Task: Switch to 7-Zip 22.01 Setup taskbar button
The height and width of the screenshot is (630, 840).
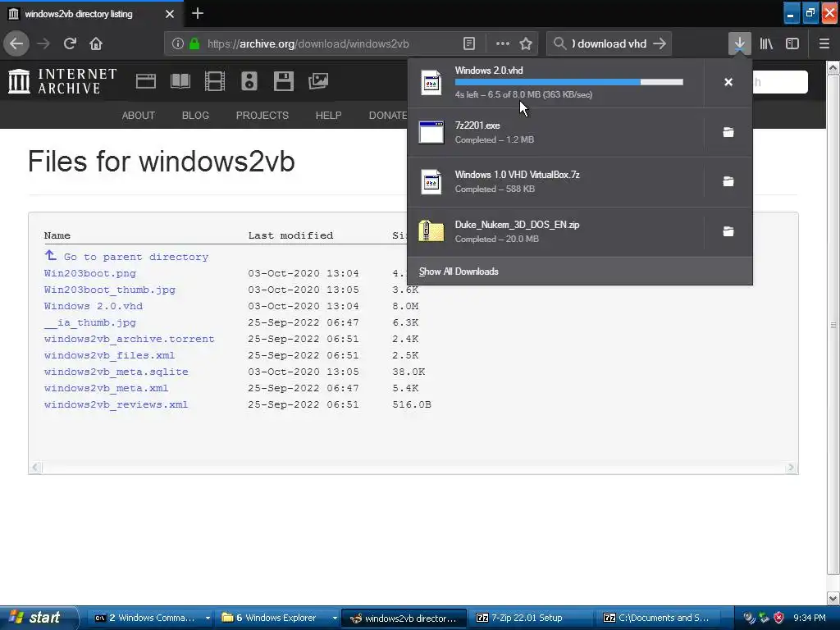Action: (x=532, y=618)
